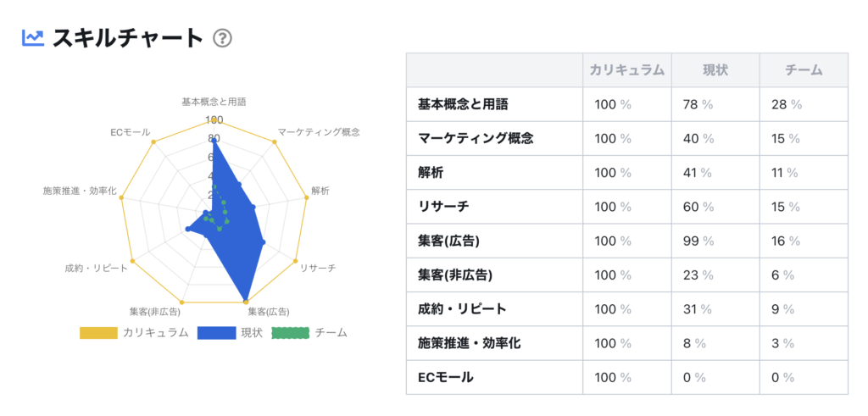
Task: Click the 現状 column header
Action: click(715, 70)
